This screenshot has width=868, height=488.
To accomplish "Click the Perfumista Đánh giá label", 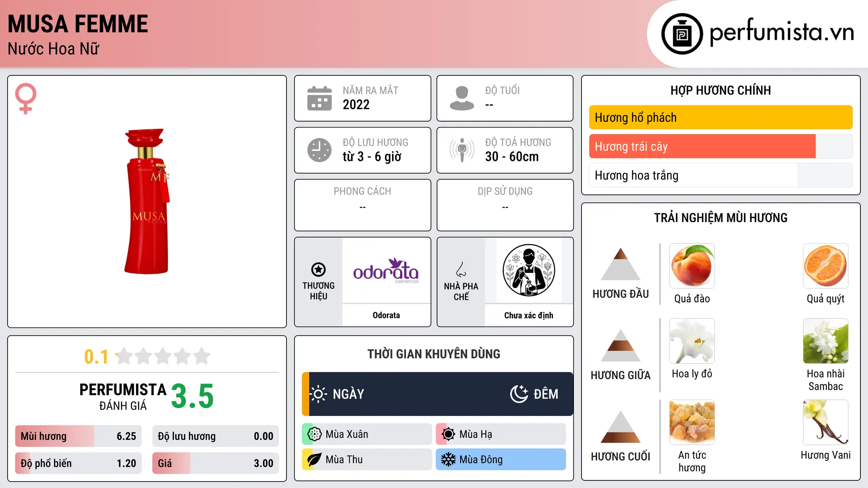I will coord(123,396).
